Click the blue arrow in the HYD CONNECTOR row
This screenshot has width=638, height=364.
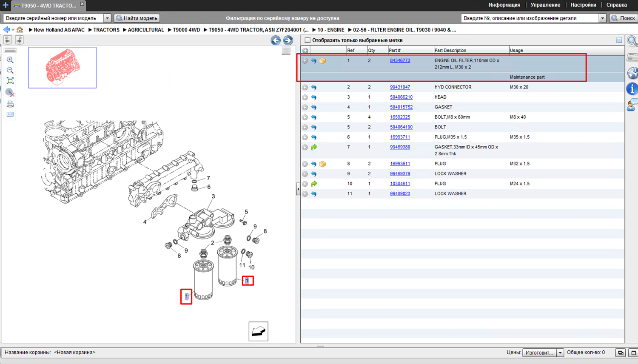tap(314, 87)
